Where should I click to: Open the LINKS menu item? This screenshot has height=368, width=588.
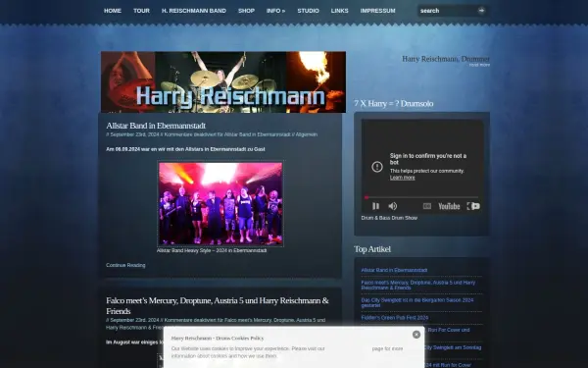coord(340,11)
